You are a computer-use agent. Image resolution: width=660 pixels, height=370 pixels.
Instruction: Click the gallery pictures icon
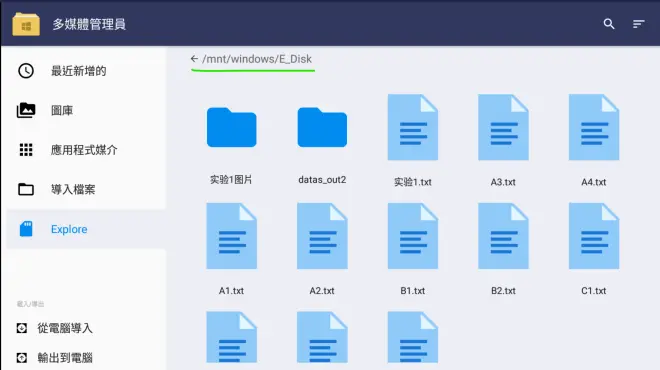coord(26,110)
